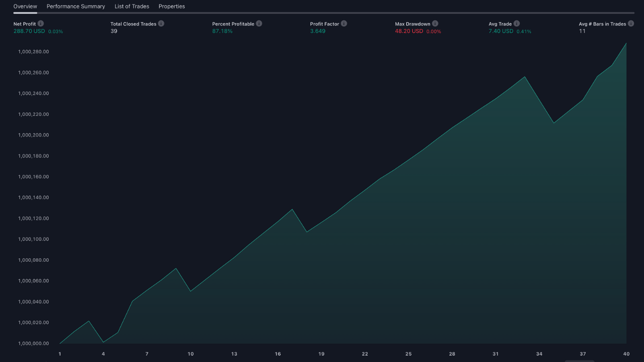644x362 pixels.
Task: Click the Profit Factor value 3.649
Action: click(x=318, y=31)
